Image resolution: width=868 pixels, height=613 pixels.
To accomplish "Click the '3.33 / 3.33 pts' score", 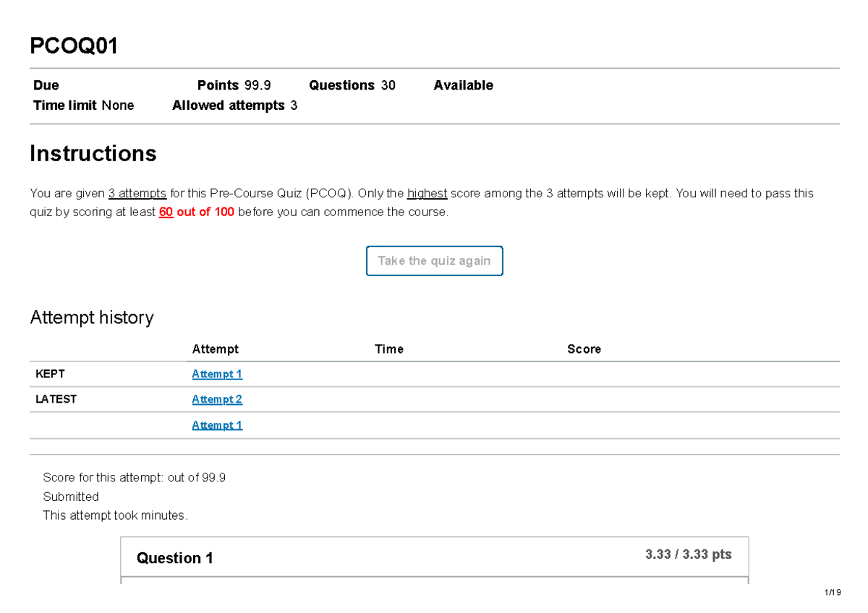I will pos(689,555).
